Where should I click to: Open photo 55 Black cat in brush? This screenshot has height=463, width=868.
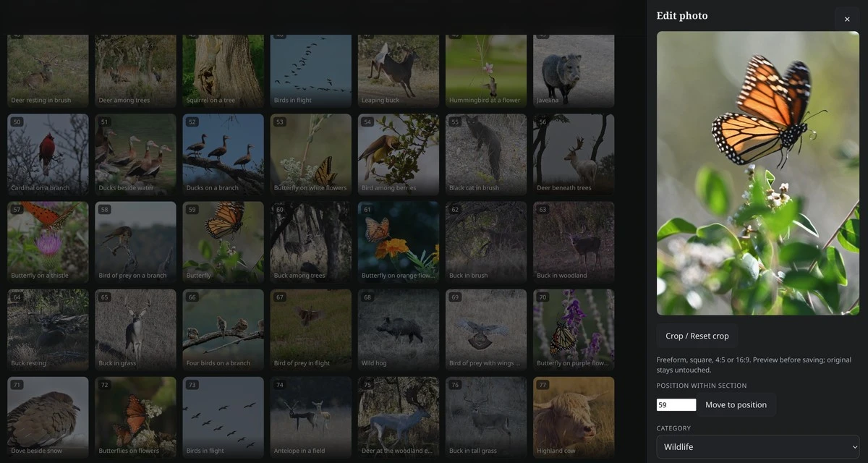coord(486,154)
